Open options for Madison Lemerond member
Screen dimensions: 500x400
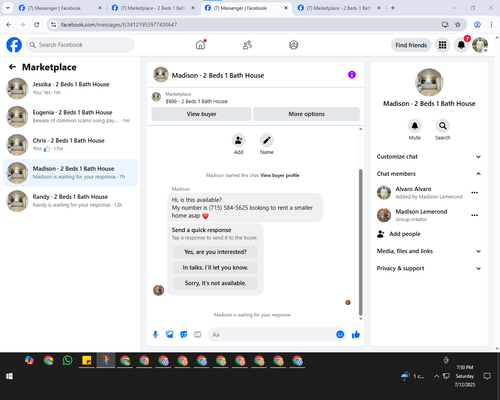475,215
